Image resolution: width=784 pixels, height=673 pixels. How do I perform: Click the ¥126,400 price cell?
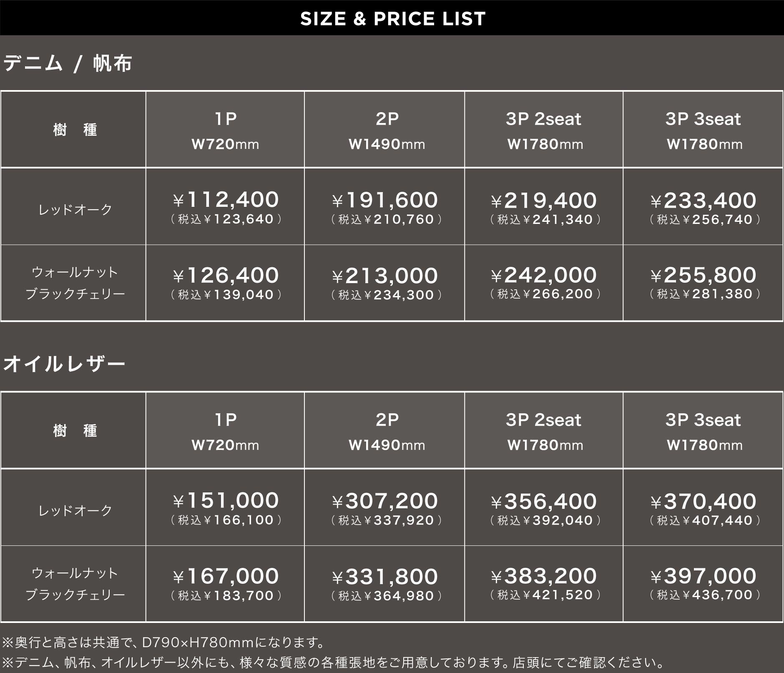(x=225, y=282)
